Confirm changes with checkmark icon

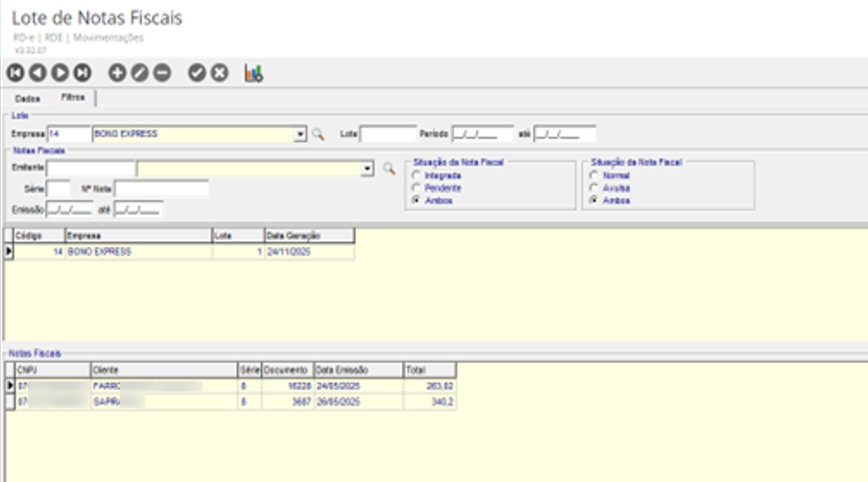click(197, 73)
